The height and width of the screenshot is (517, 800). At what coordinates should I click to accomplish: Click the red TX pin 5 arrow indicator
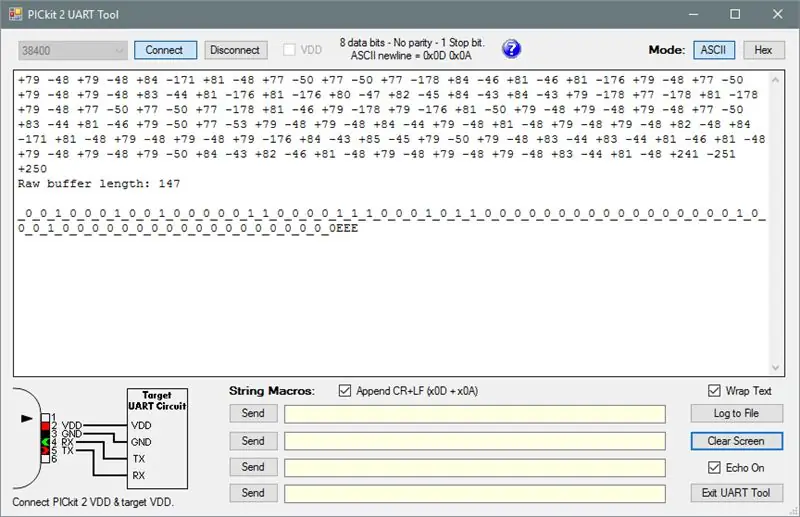(x=45, y=450)
